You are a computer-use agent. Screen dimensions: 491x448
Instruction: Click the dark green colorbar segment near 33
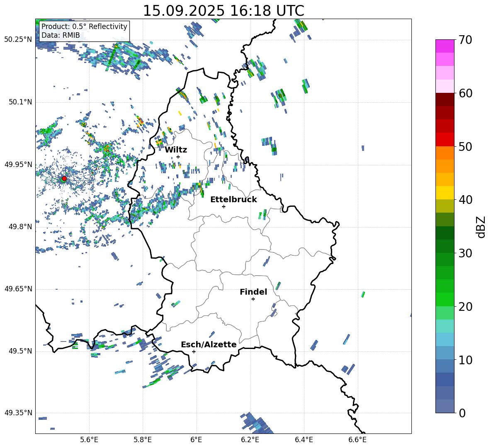pyautogui.click(x=445, y=233)
